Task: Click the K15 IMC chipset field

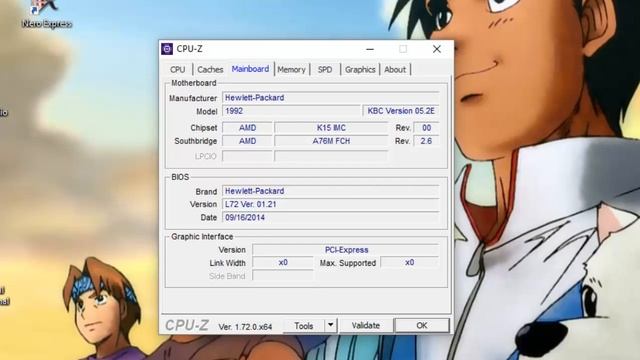Action: (x=331, y=128)
